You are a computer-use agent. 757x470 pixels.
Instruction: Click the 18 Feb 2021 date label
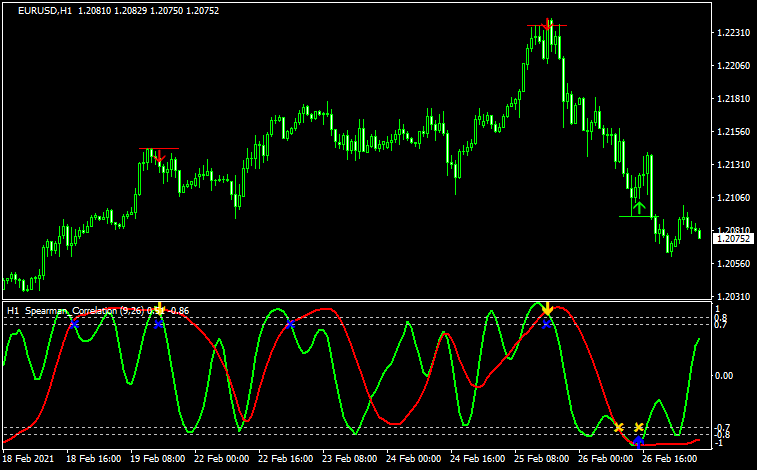28,458
